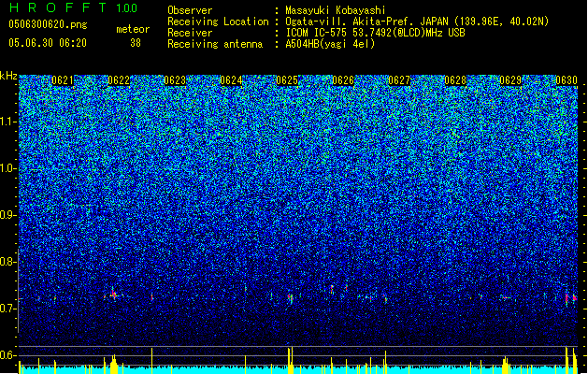Click the kHz axis unit label
This screenshot has width=588, height=374.
coord(8,76)
